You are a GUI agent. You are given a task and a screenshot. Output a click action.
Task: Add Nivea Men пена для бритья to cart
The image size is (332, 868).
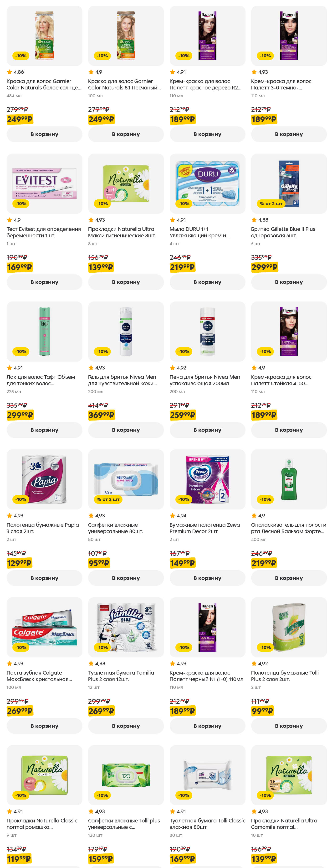(207, 430)
